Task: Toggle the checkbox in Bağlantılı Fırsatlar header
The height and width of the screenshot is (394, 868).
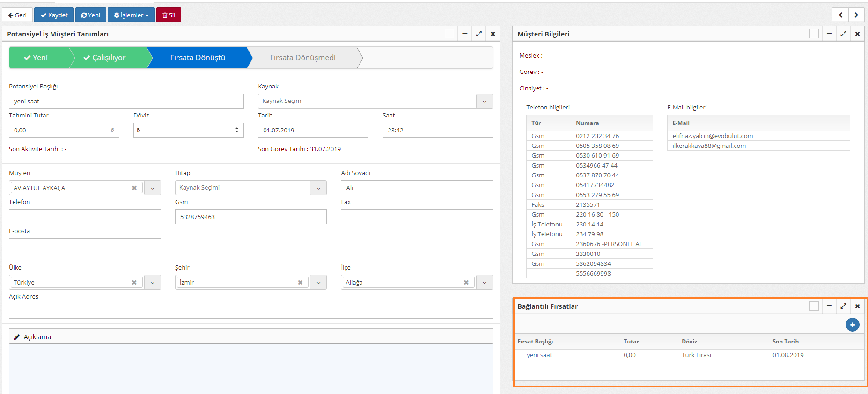Action: 814,306
